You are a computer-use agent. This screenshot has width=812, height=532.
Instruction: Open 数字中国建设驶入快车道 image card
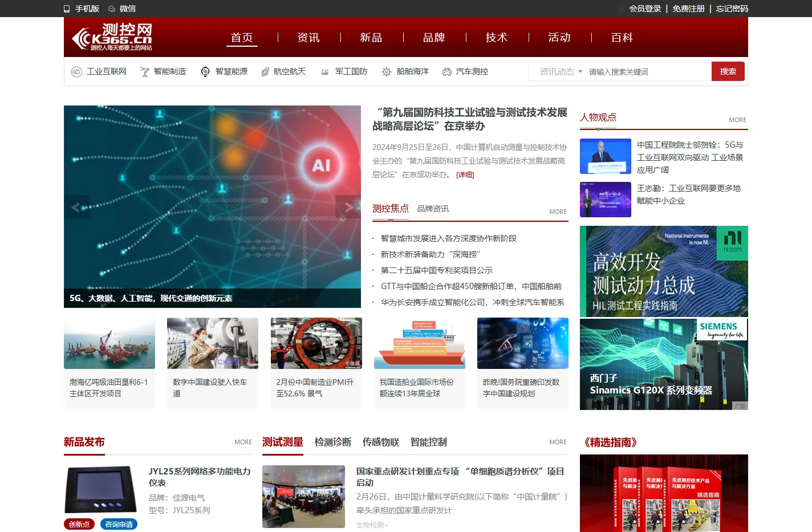[x=213, y=363]
